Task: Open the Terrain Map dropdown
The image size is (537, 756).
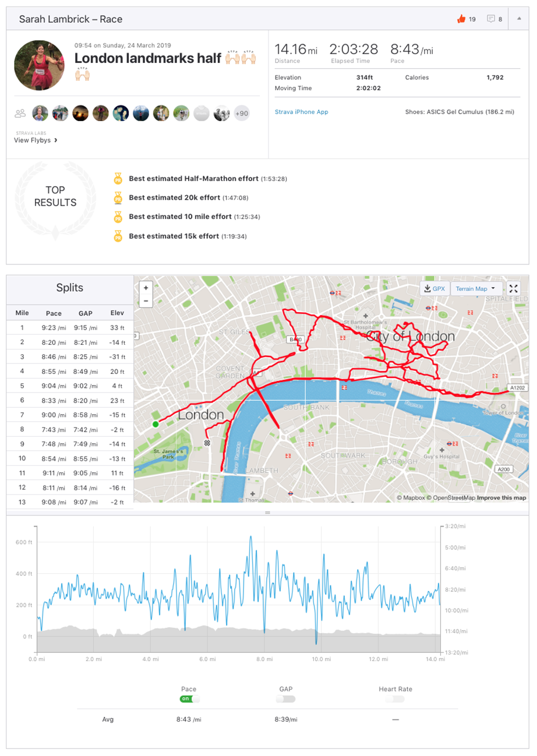Action: 475,288
